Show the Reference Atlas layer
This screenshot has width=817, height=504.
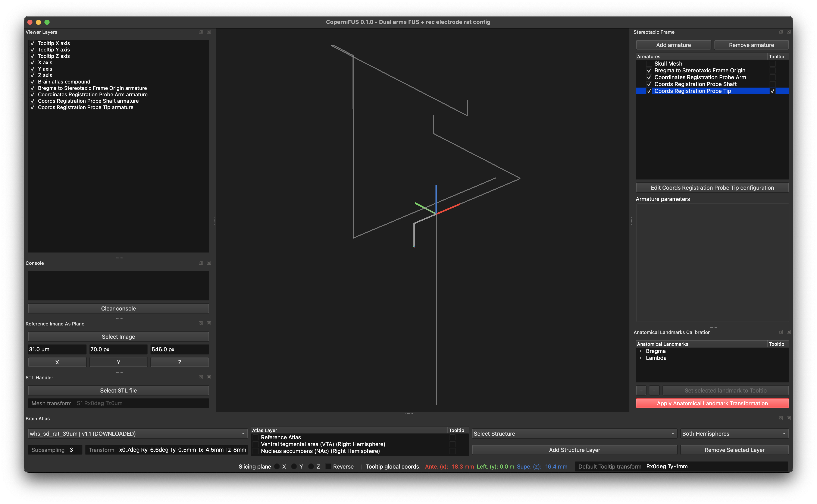point(256,437)
